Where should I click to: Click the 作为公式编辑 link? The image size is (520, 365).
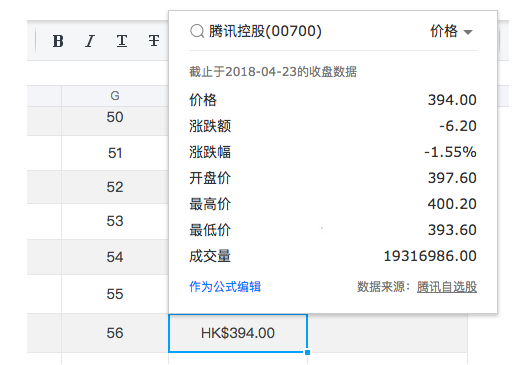[225, 287]
